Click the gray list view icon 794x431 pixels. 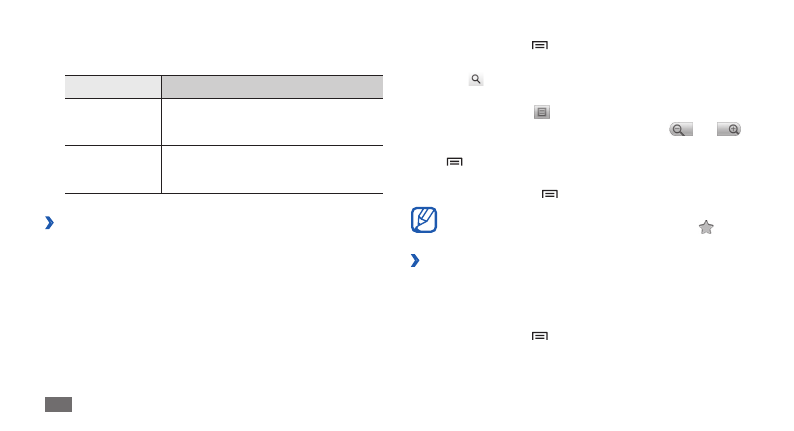[542, 113]
